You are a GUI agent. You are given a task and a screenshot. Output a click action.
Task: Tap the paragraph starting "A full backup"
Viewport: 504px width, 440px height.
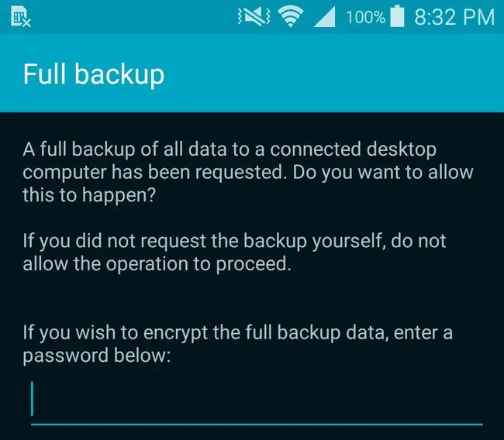click(x=248, y=173)
